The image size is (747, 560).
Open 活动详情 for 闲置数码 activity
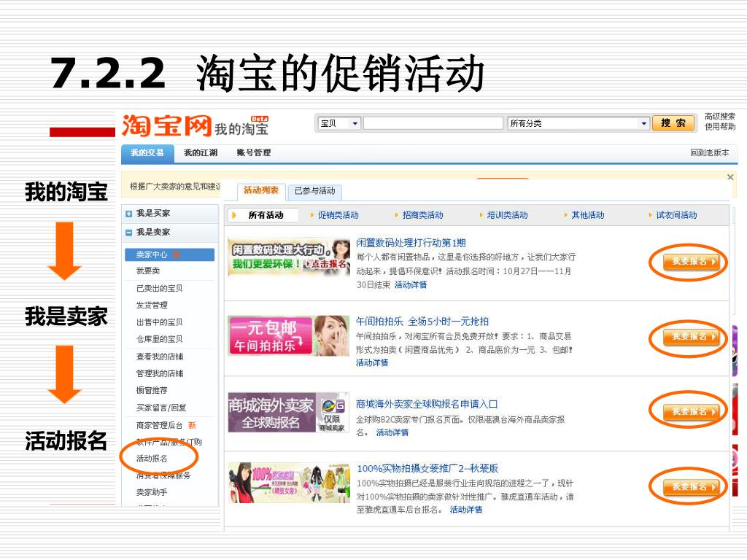pos(411,285)
